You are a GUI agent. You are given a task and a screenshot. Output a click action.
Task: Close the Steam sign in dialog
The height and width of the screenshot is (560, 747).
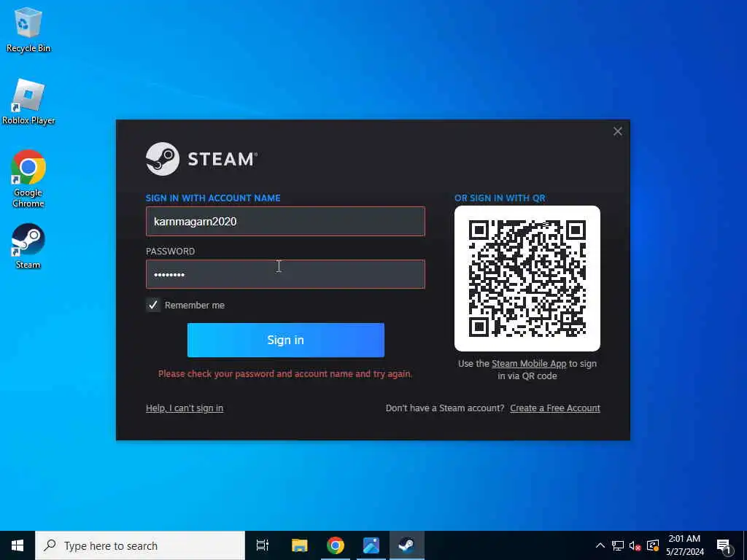617,131
